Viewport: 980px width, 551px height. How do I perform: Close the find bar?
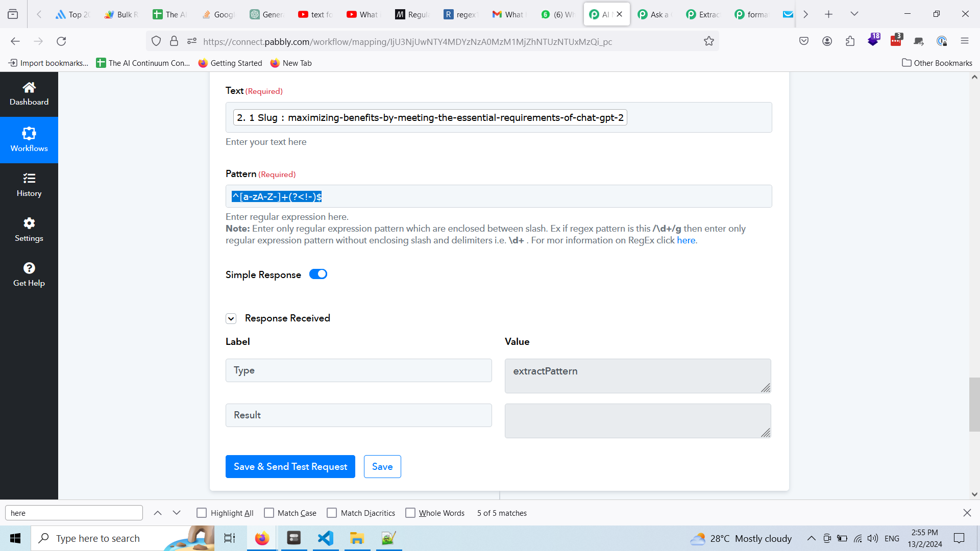point(967,513)
